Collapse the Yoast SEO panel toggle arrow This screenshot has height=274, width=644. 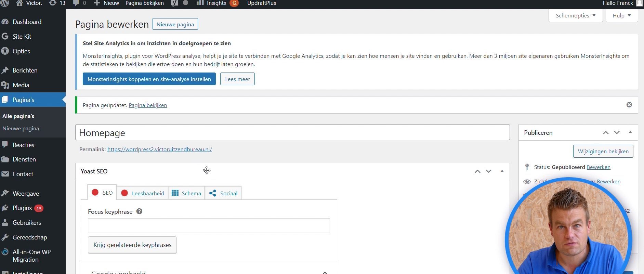502,171
